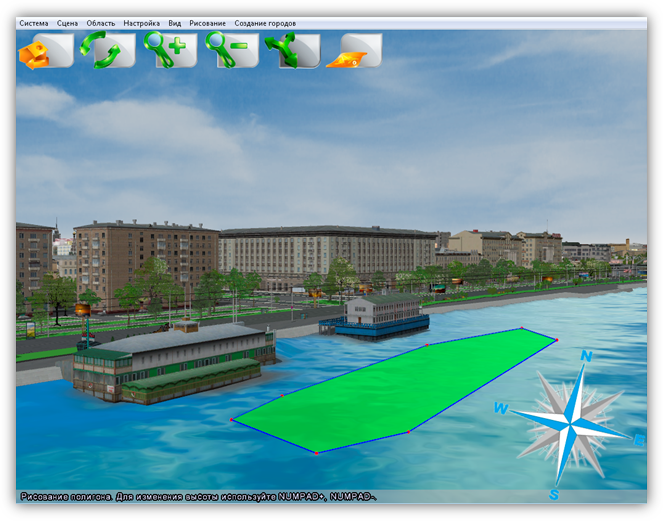Open the Область menu
663x521 pixels.
101,22
